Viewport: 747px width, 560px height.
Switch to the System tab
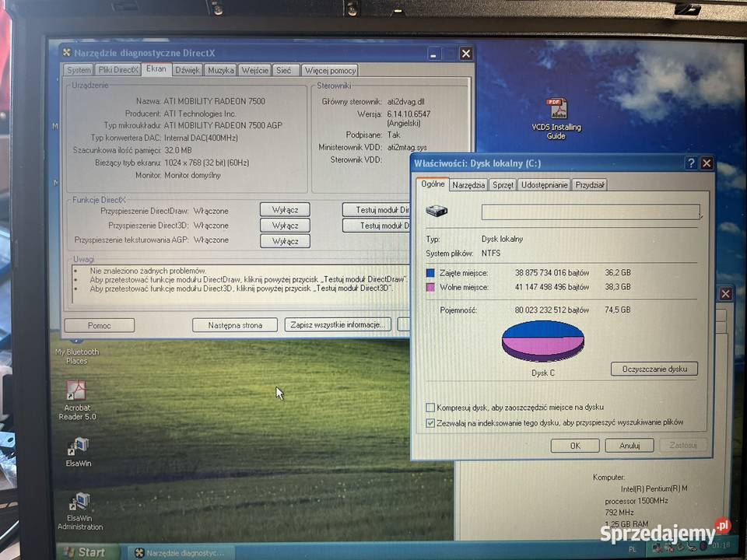pos(79,70)
